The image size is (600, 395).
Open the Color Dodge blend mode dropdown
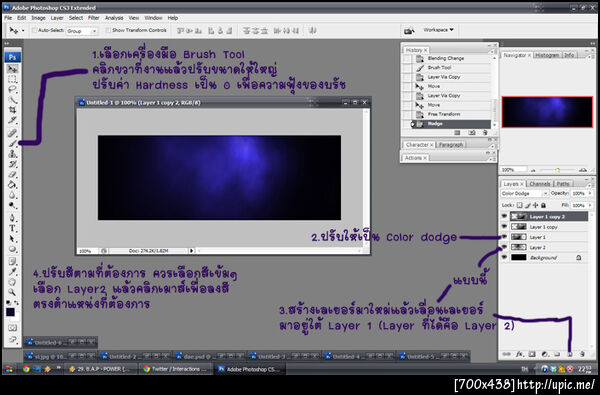(x=524, y=194)
